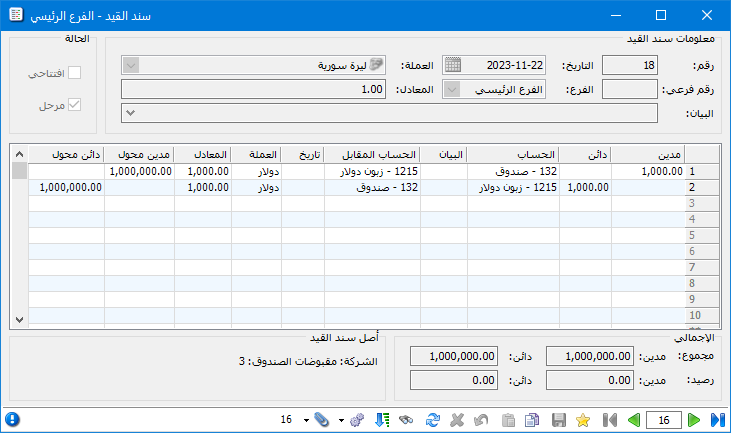Click the record number box showing 16
The image size is (731, 433).
point(664,420)
